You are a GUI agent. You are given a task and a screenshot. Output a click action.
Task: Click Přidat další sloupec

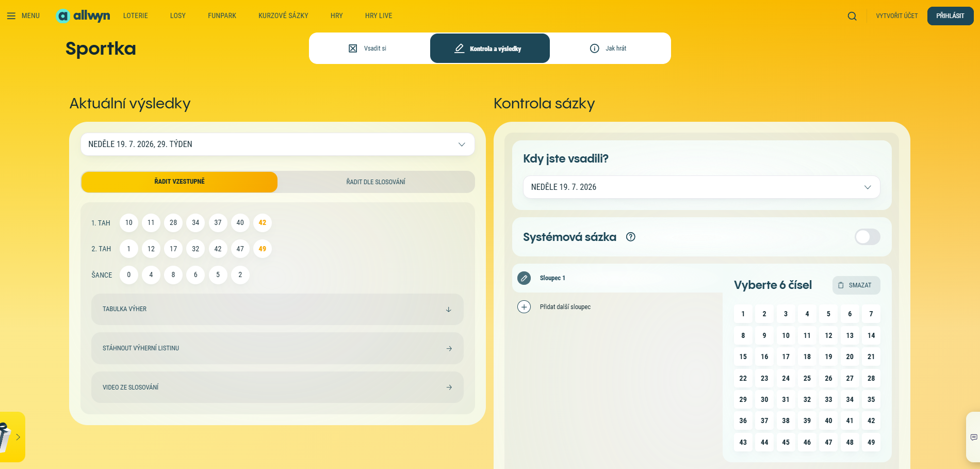pyautogui.click(x=565, y=307)
